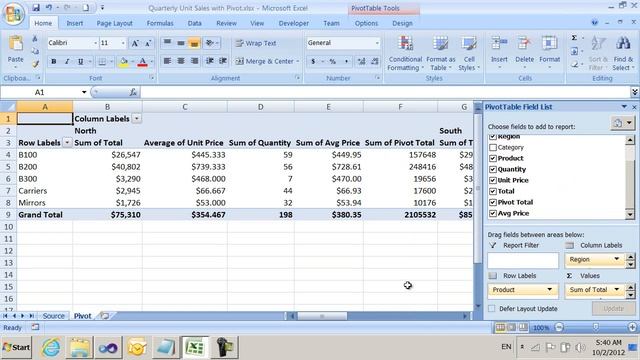Save the workbook from Quick Access toolbar
The width and height of the screenshot is (640, 360).
36,8
